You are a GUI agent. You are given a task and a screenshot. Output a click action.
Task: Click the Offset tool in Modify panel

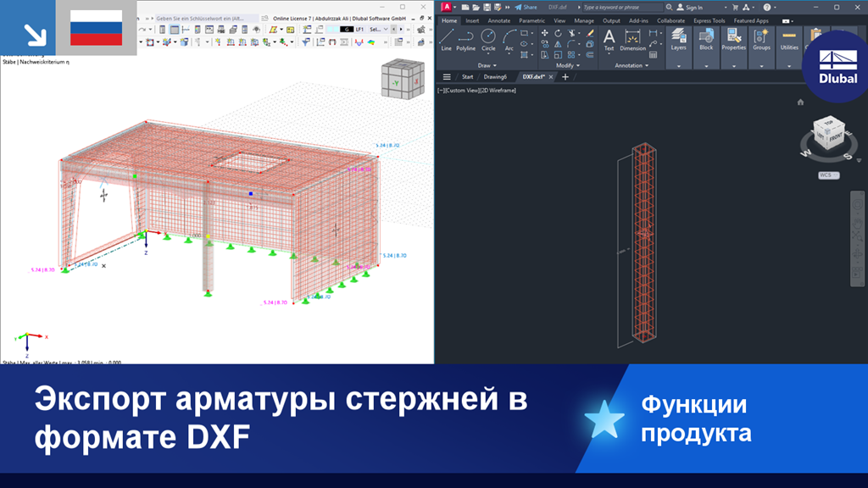click(x=590, y=55)
